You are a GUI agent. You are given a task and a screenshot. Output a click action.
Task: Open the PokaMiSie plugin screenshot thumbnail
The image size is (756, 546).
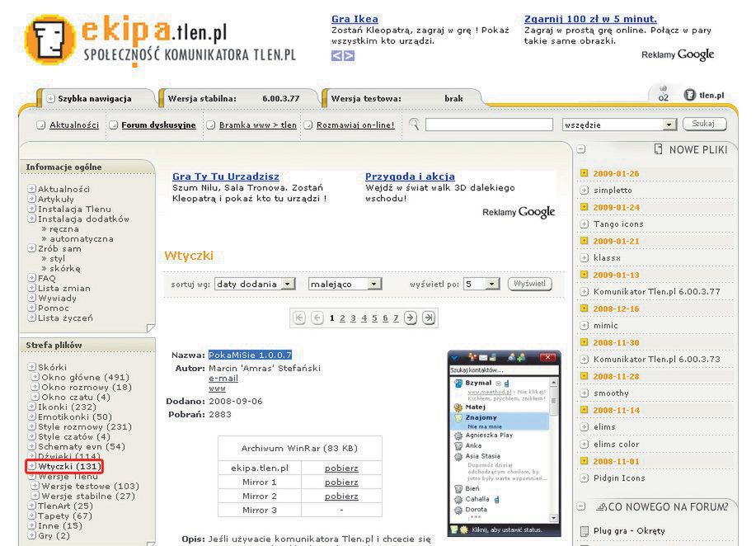[x=505, y=443]
